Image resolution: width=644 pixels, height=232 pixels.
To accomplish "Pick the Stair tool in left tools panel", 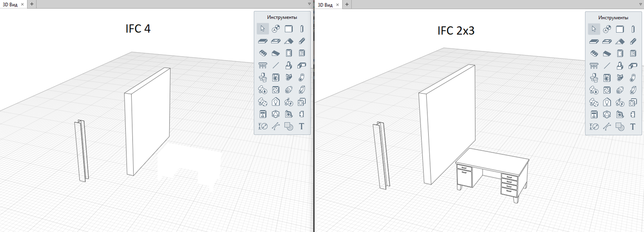I will click(x=262, y=53).
